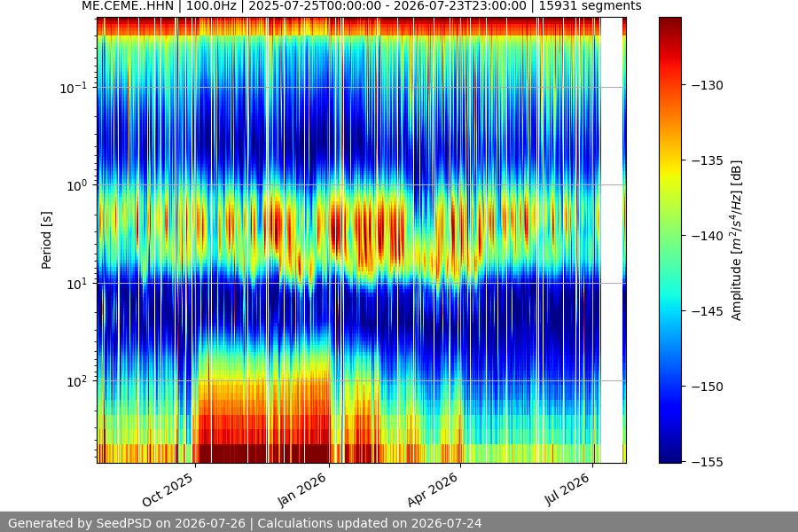This screenshot has height=532, width=798.
Task: Click the -150 colorbar tick label
Action: click(x=707, y=387)
